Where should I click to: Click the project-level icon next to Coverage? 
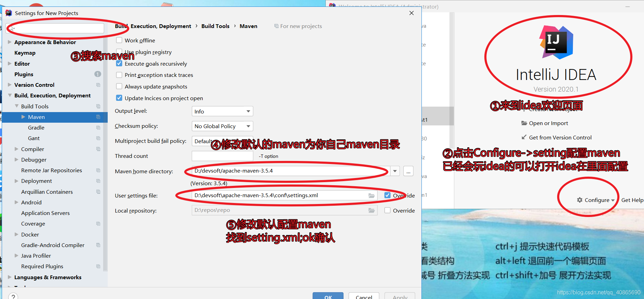tap(98, 223)
